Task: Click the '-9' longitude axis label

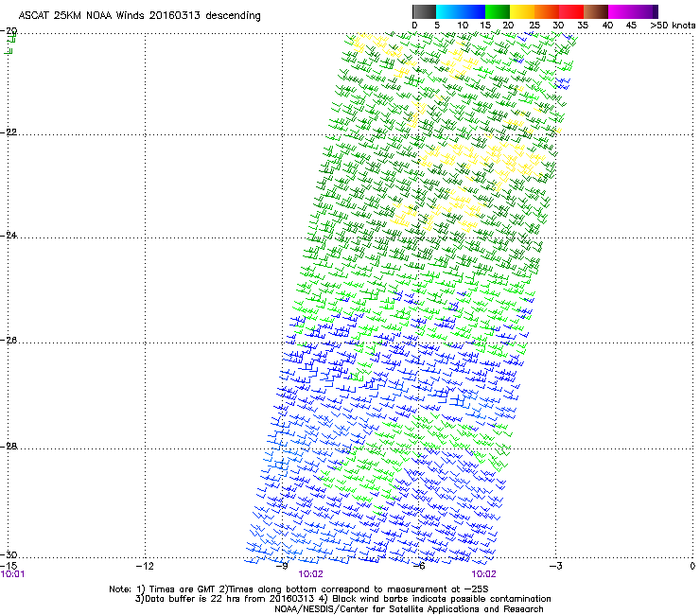Action: (282, 566)
